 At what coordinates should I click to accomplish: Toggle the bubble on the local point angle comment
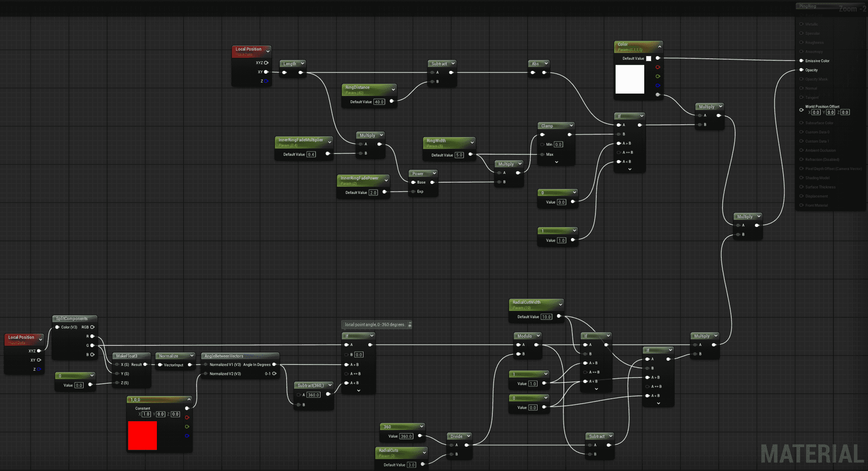click(410, 325)
